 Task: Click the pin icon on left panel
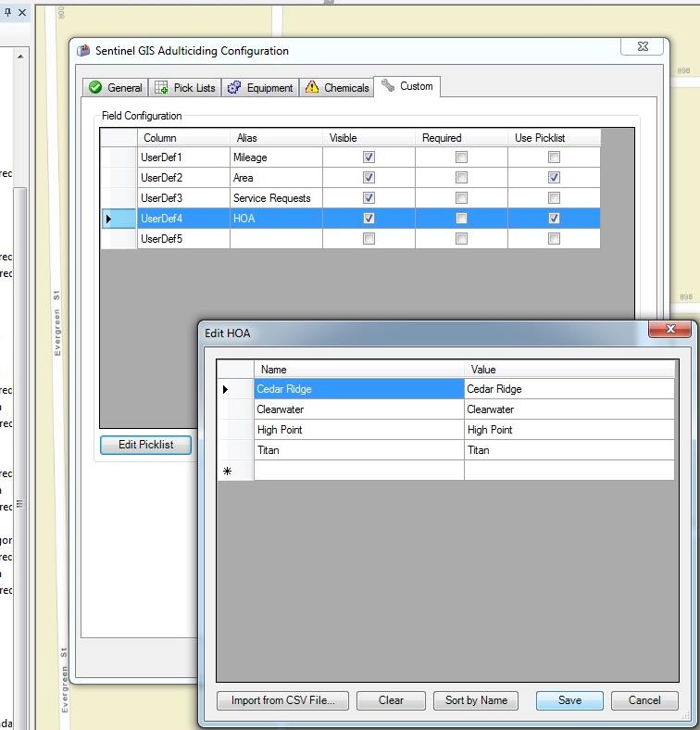[7, 13]
